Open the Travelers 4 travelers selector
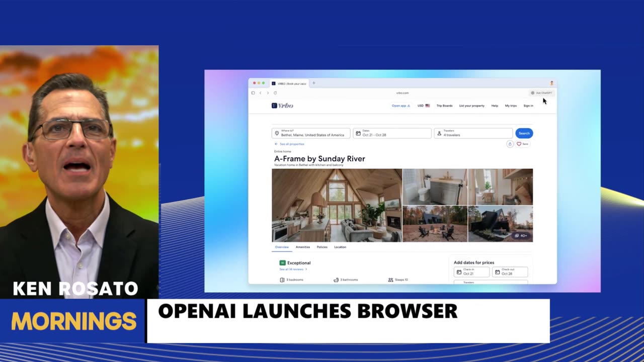Image resolution: width=644 pixels, height=362 pixels. [x=473, y=133]
